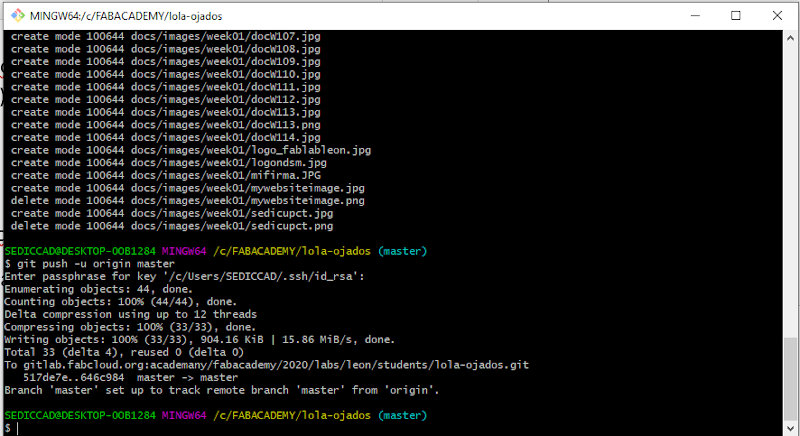This screenshot has width=800, height=436.
Task: Click the Branch 'master' set up line
Action: [x=222, y=390]
